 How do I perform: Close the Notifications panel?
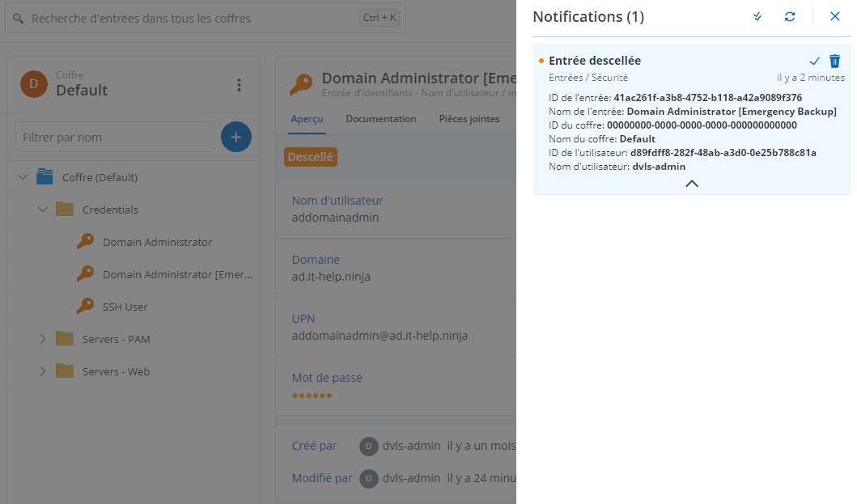point(835,17)
